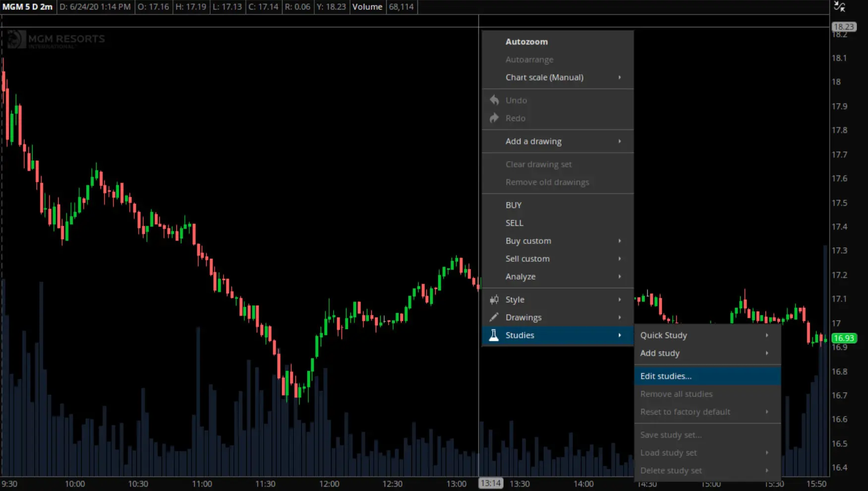Click the MGM 5 D 2m symbol label
The width and height of the screenshot is (868, 491).
(x=28, y=7)
